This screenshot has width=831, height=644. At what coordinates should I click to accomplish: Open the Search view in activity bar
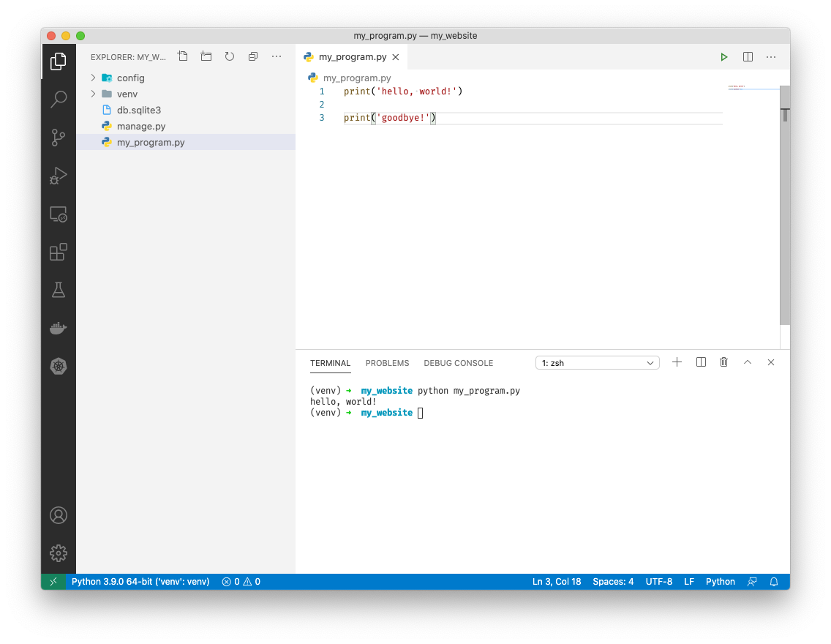59,100
